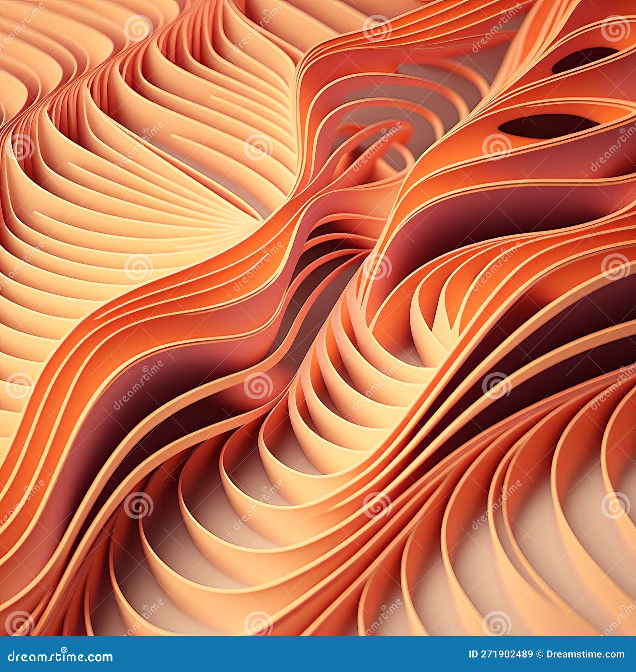
Task: Click the copyright © symbol in the footer bar
Action: 540,655
